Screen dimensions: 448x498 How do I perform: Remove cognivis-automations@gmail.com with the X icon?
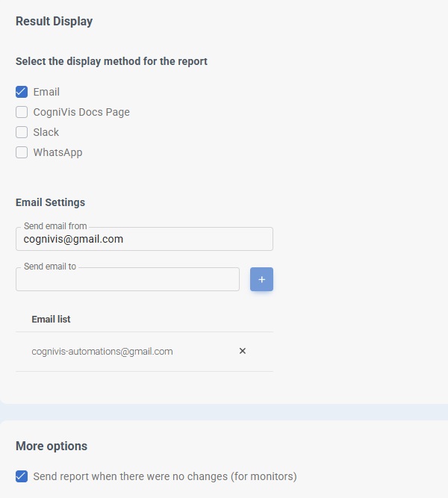click(x=243, y=351)
